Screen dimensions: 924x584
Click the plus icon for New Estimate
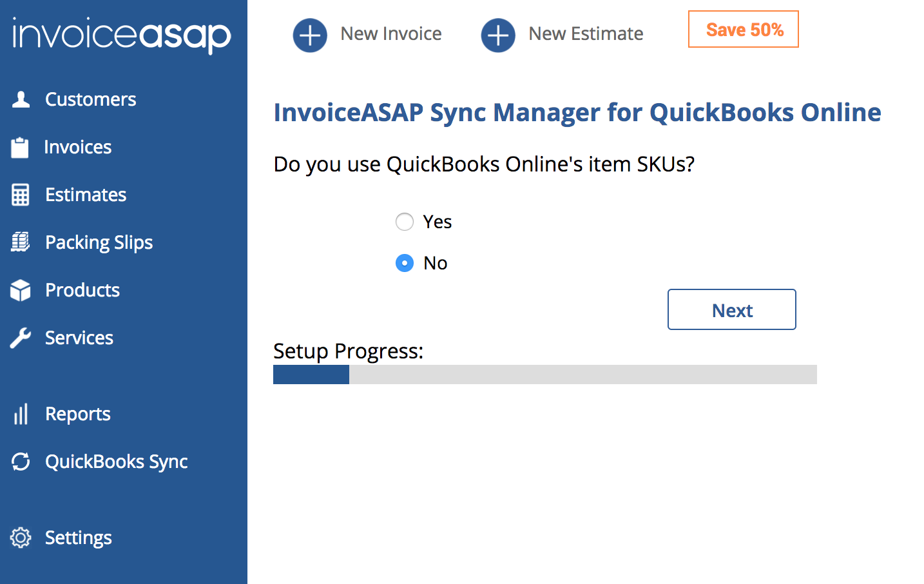pos(498,35)
